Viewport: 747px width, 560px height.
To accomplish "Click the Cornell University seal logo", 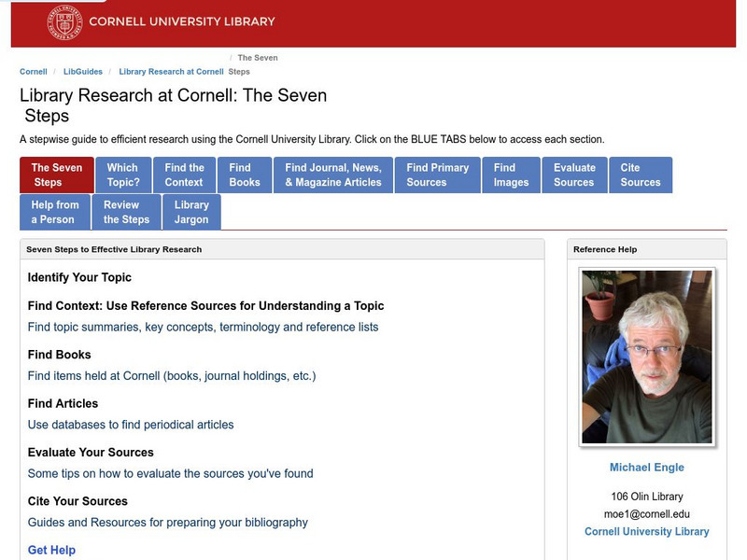I will [65, 21].
